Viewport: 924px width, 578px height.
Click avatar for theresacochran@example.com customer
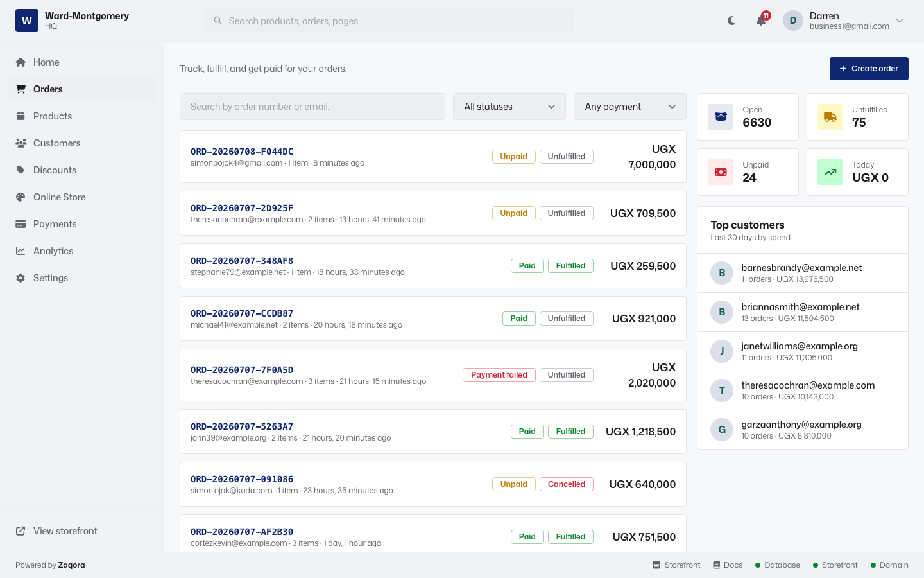[722, 390]
